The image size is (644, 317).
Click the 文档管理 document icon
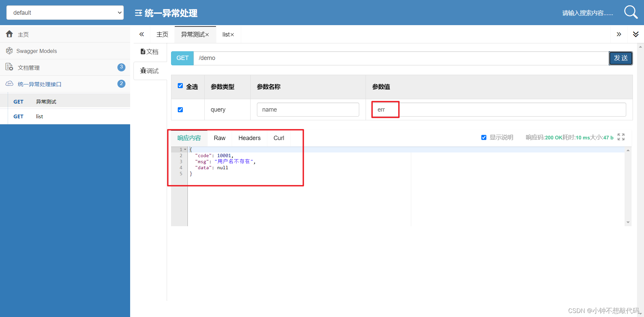9,67
